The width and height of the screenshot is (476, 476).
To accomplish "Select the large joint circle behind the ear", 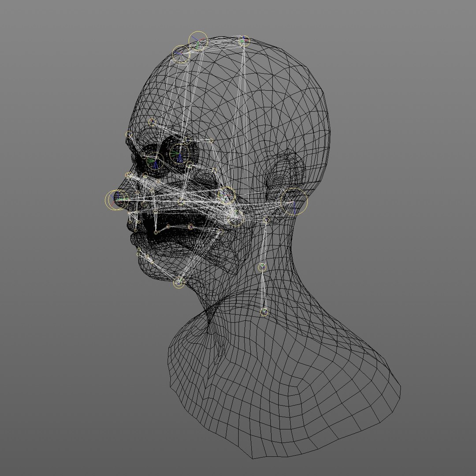I will pos(294,201).
